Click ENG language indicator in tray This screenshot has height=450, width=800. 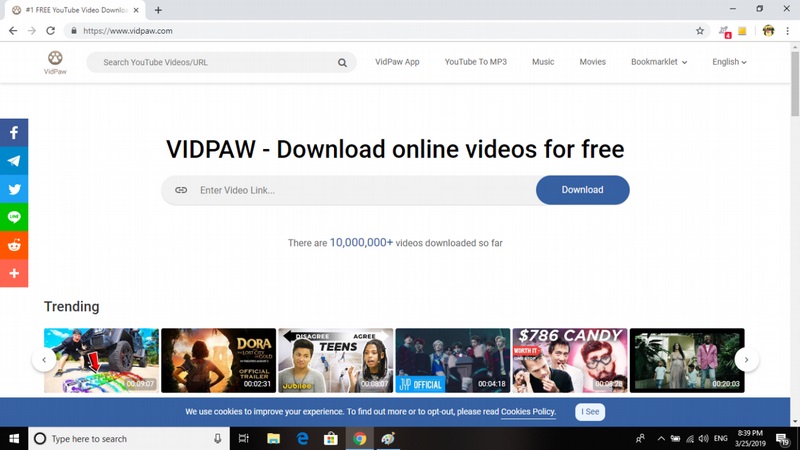tap(720, 438)
